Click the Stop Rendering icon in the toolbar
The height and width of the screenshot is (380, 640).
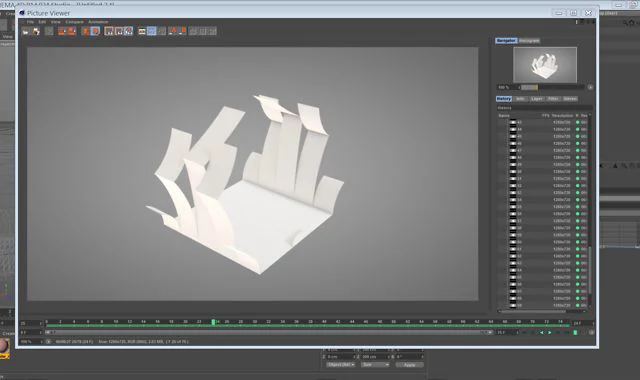click(x=49, y=31)
